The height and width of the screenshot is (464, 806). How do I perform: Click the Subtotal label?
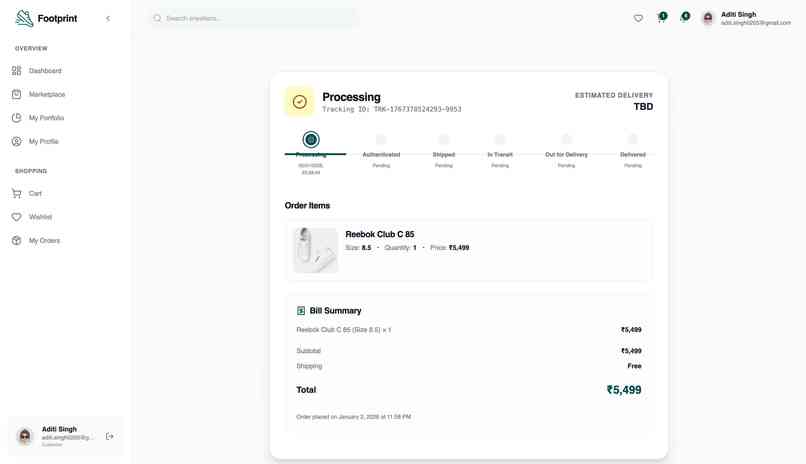pyautogui.click(x=308, y=351)
